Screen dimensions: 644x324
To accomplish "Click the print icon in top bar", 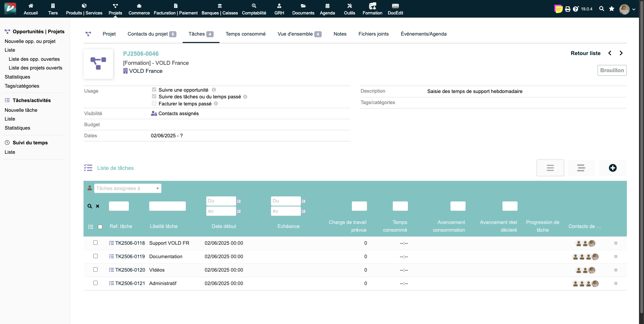I will 568,9.
